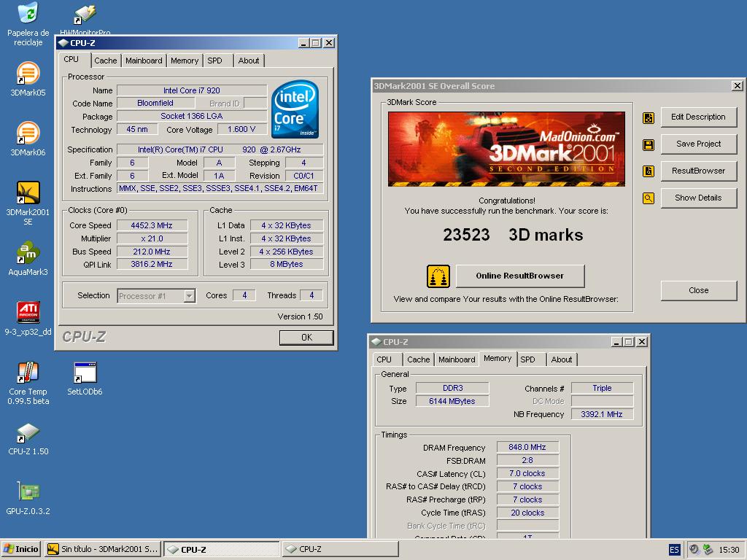Image resolution: width=747 pixels, height=560 pixels.
Task: Click the 3DMark2001 Second Edition banner image
Action: [506, 149]
